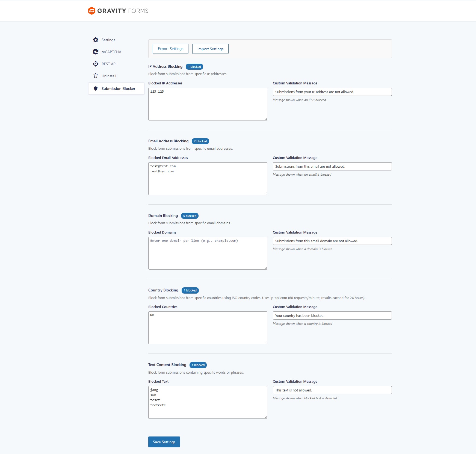Click the Blocked Text textarea

[208, 402]
